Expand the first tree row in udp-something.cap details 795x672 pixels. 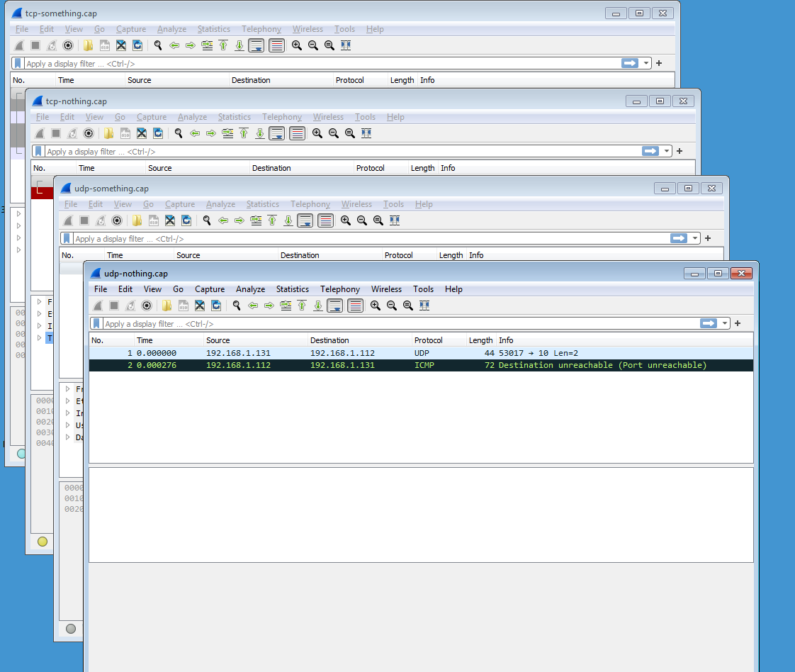(68, 388)
